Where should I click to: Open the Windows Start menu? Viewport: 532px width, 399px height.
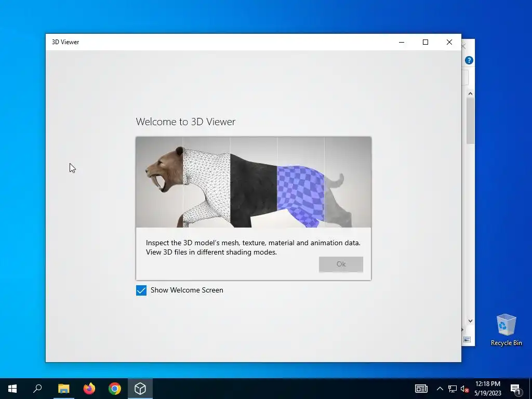(x=12, y=389)
